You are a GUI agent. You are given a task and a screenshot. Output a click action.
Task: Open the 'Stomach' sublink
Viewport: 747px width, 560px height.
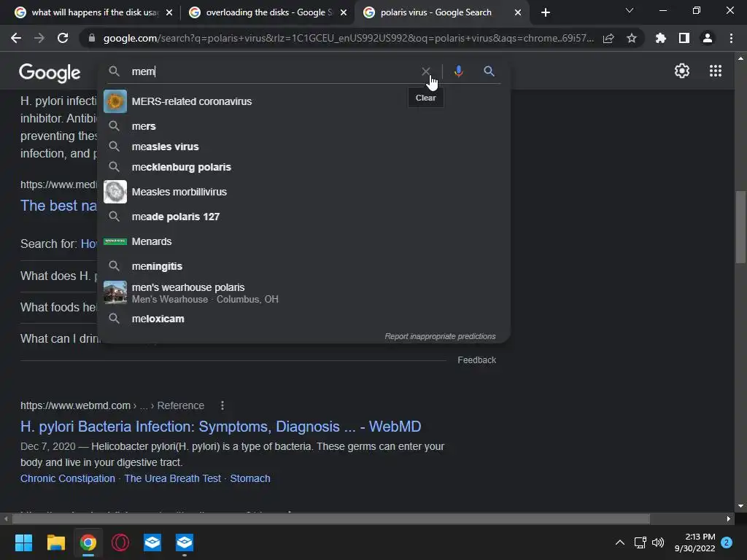pos(250,478)
